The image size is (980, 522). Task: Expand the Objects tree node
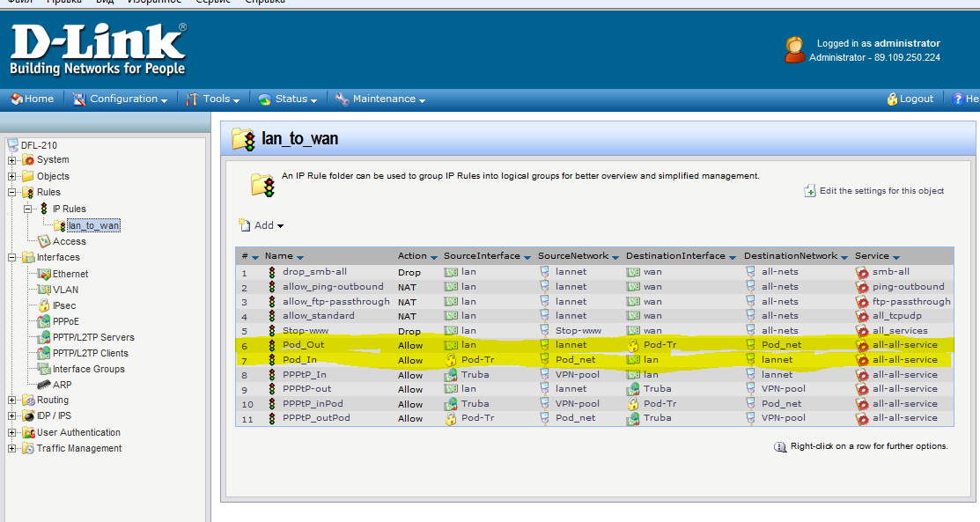click(x=11, y=176)
